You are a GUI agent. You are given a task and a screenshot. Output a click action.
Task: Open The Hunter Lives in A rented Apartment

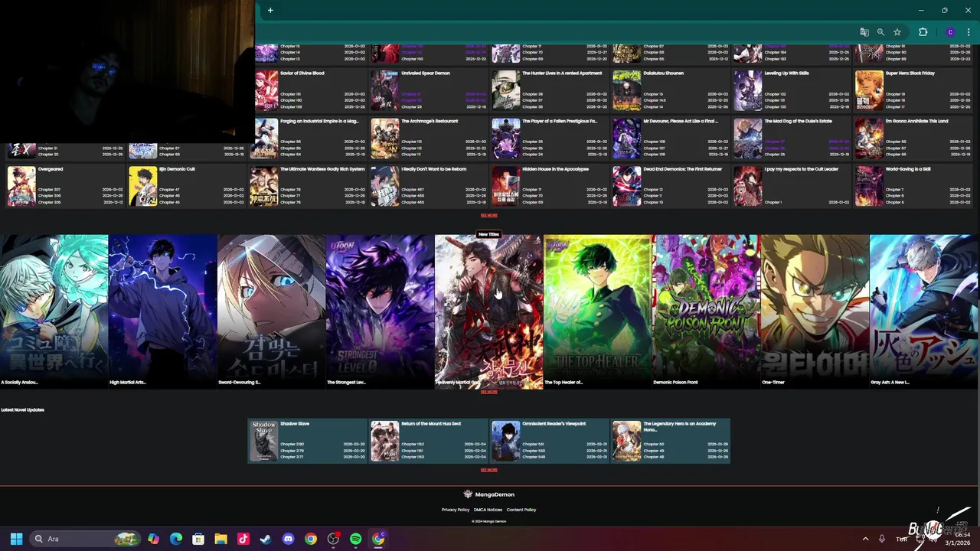pos(562,73)
